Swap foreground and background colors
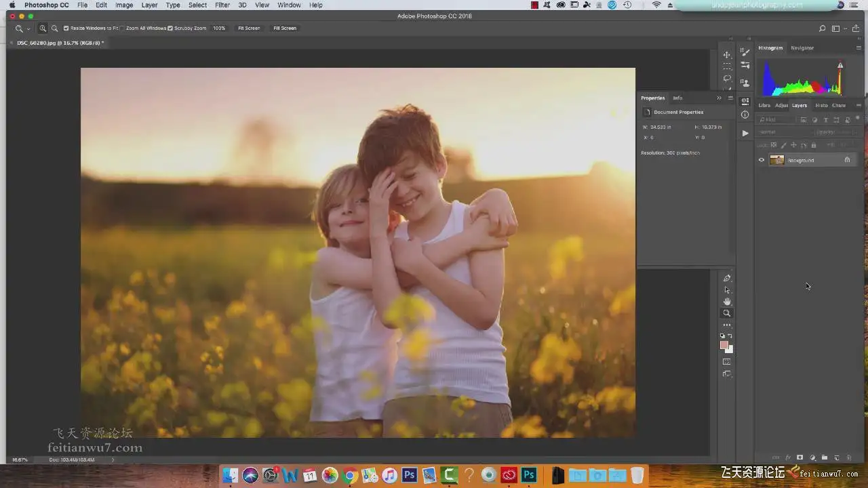This screenshot has width=868, height=488. click(x=730, y=336)
